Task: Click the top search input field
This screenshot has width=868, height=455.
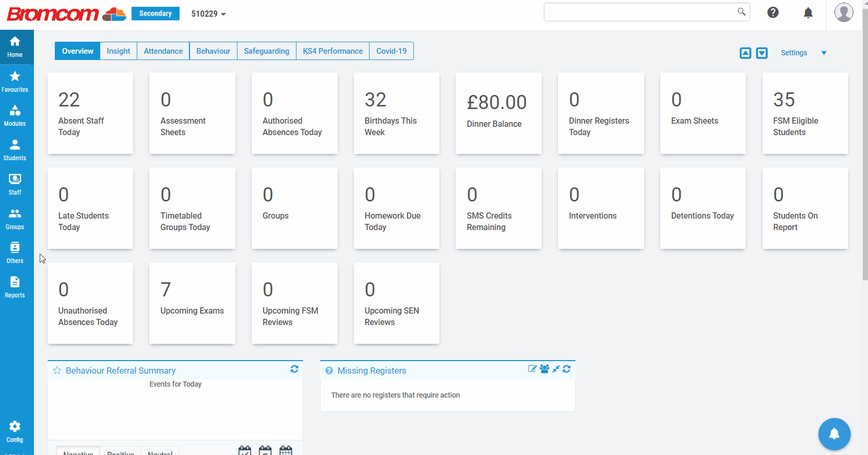Action: coord(639,12)
